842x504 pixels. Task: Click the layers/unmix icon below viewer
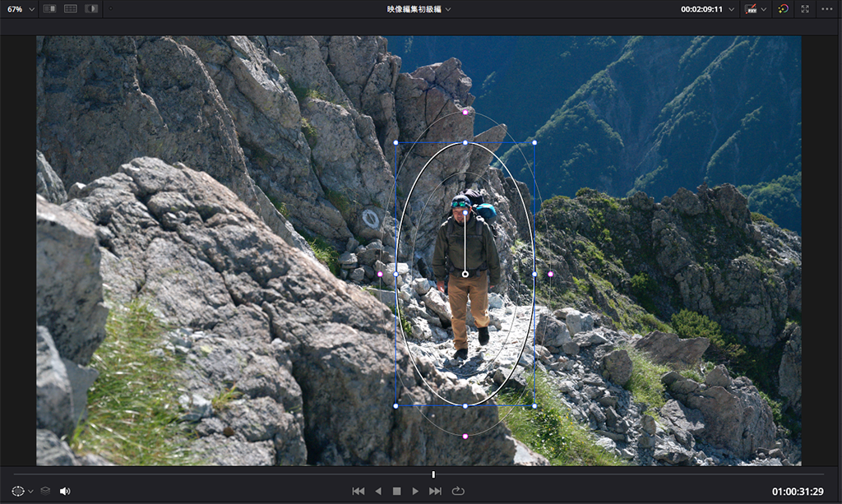pyautogui.click(x=46, y=491)
